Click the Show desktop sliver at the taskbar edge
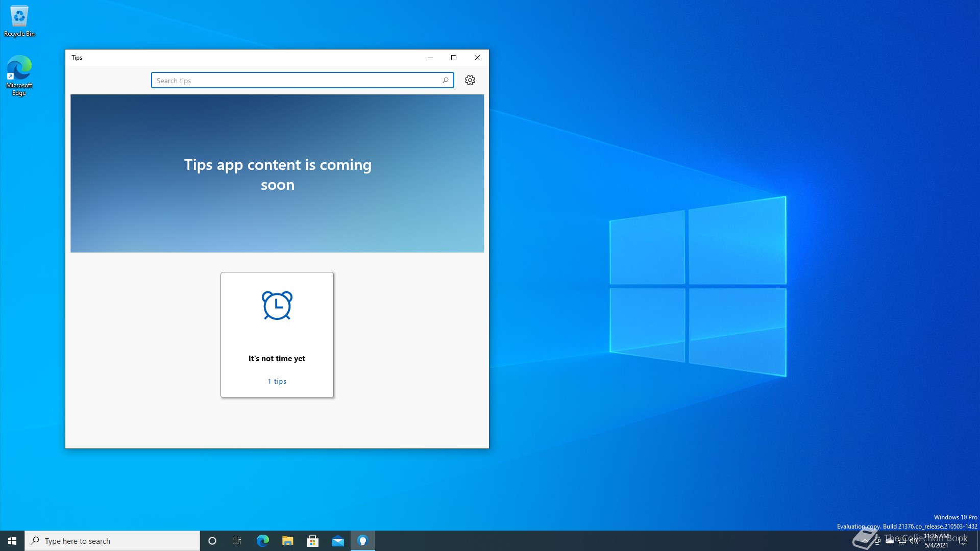 pos(978,541)
